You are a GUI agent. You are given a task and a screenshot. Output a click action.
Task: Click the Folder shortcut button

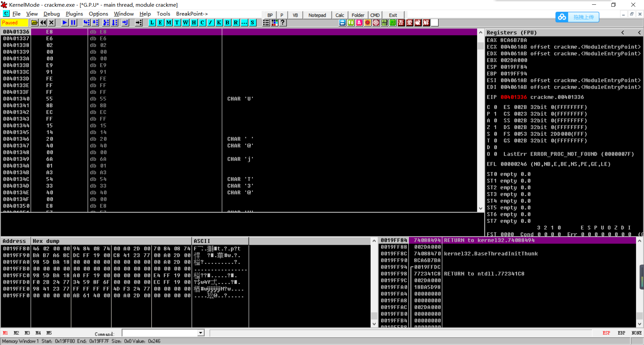click(x=358, y=15)
